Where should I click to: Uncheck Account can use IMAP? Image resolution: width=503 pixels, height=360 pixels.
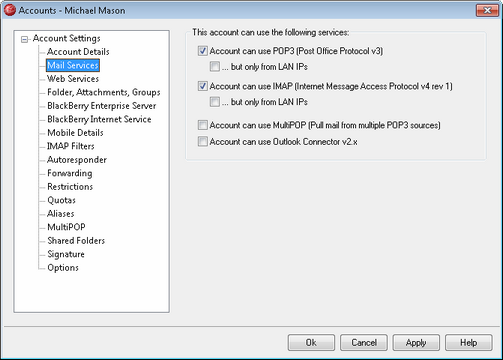coord(202,86)
